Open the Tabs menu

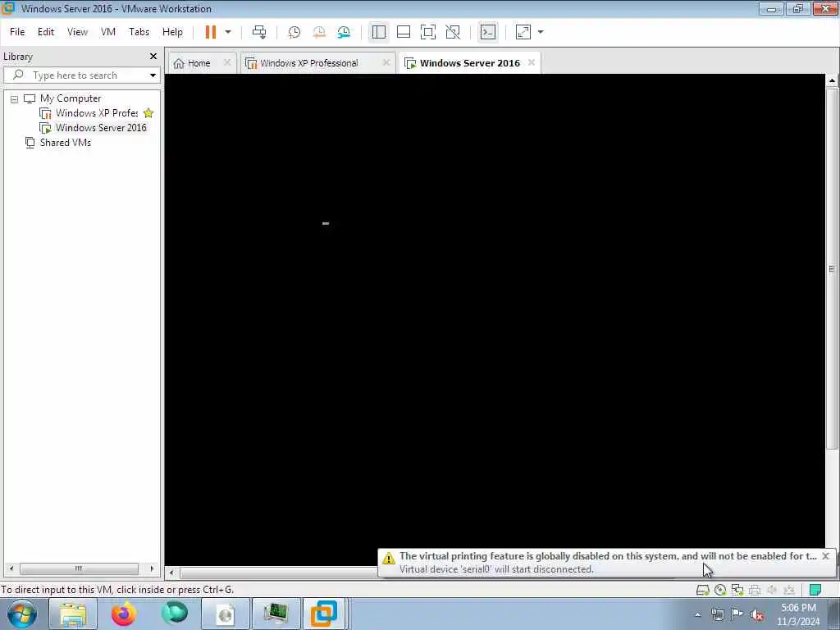(x=139, y=32)
